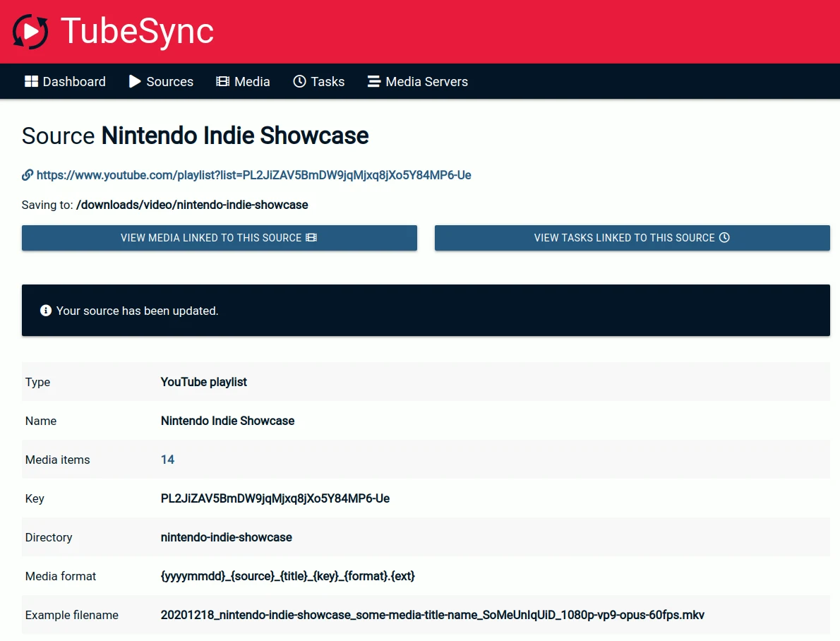
Task: Open the Dashboard menu item
Action: click(66, 81)
